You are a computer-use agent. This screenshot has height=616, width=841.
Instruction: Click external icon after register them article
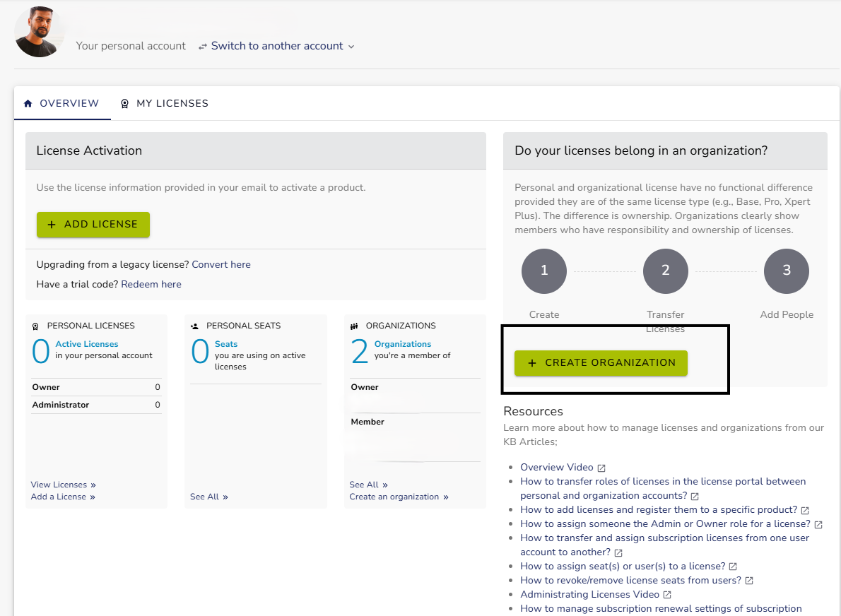(x=804, y=510)
